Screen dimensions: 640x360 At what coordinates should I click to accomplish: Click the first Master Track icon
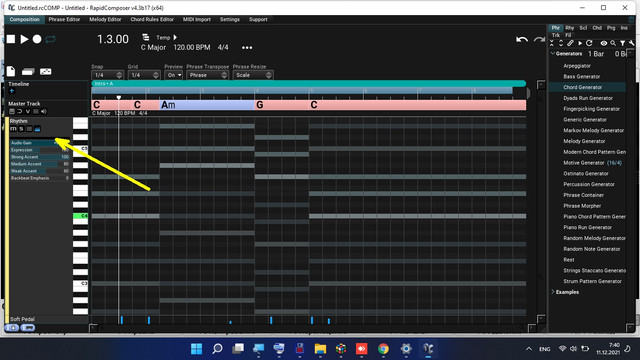(x=12, y=111)
